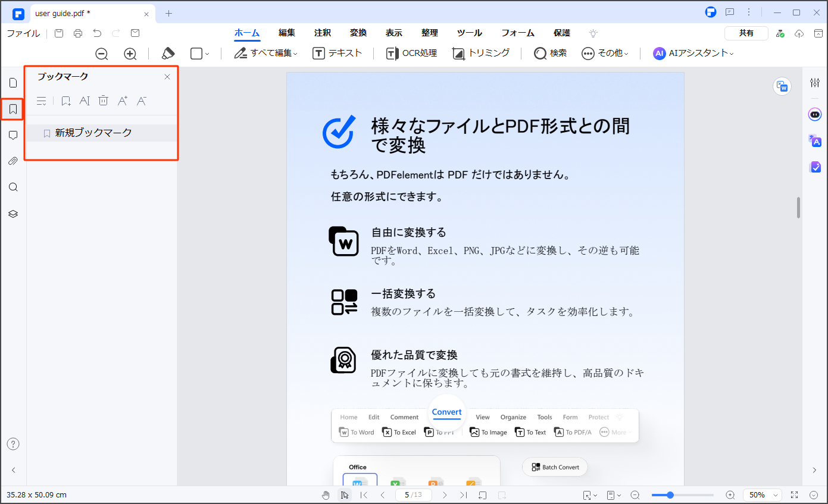The height and width of the screenshot is (504, 828).
Task: Click the save icon in the top toolbar
Action: (x=59, y=33)
